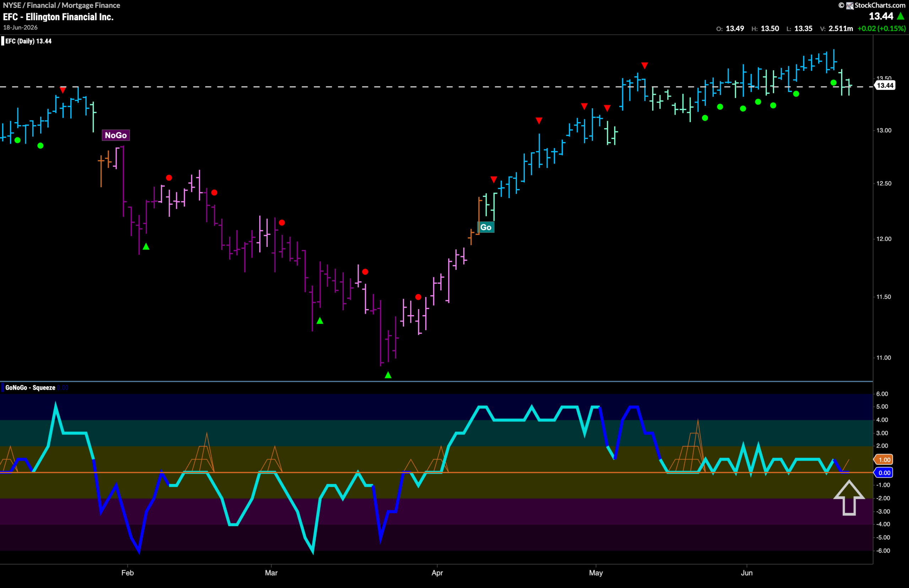The height and width of the screenshot is (588, 909).
Task: Select the teal Go trend label
Action: click(486, 227)
